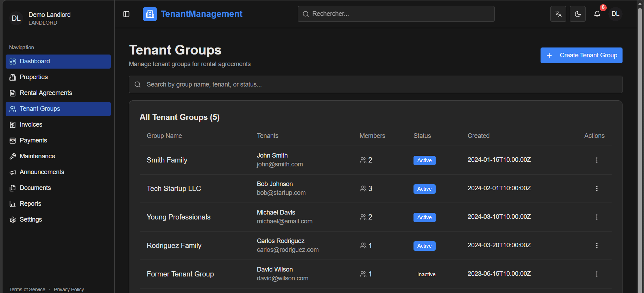This screenshot has height=293, width=644.
Task: Toggle the sidebar panel icon
Action: (x=126, y=14)
